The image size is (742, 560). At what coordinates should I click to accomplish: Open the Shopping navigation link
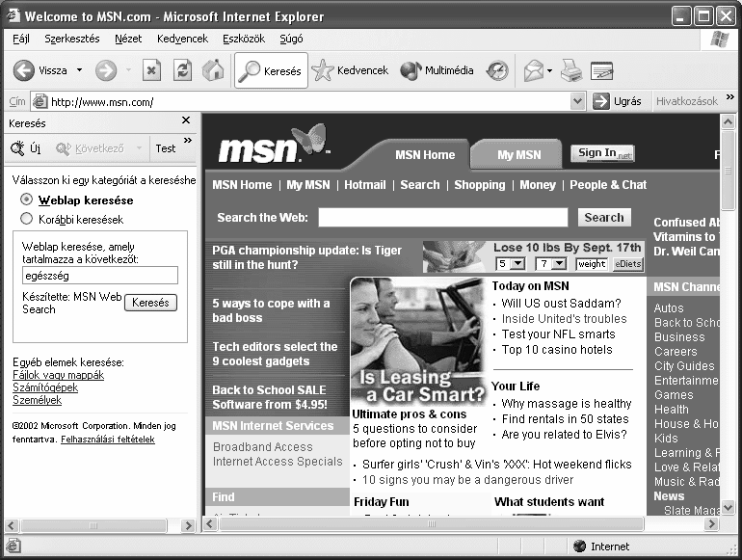point(479,185)
